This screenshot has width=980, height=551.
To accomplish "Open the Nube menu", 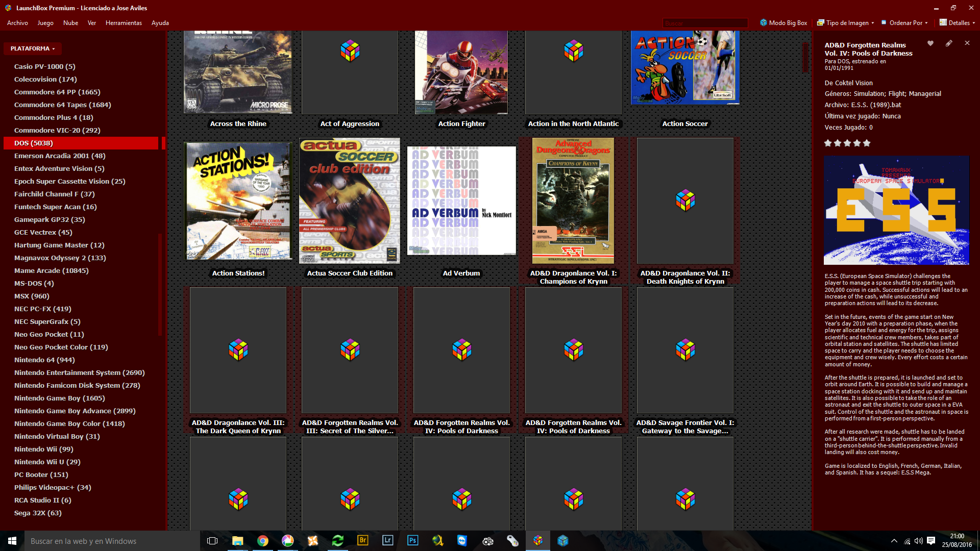I will click(70, 23).
